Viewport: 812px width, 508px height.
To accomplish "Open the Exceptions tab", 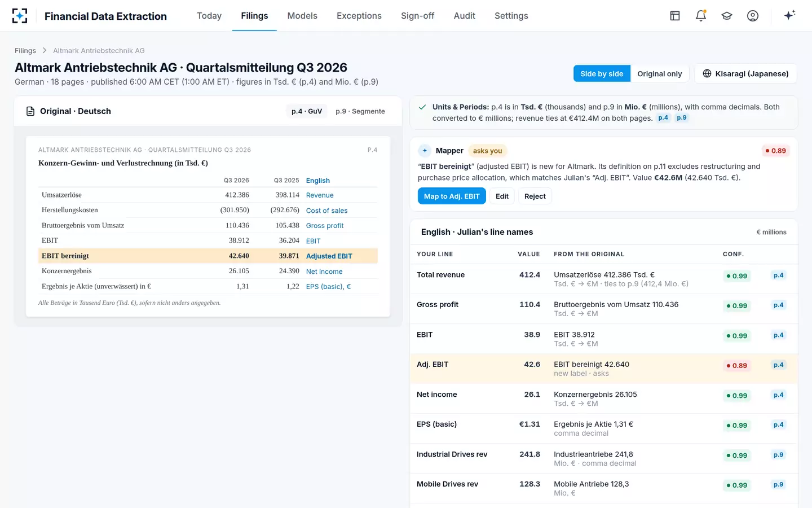I will point(359,16).
